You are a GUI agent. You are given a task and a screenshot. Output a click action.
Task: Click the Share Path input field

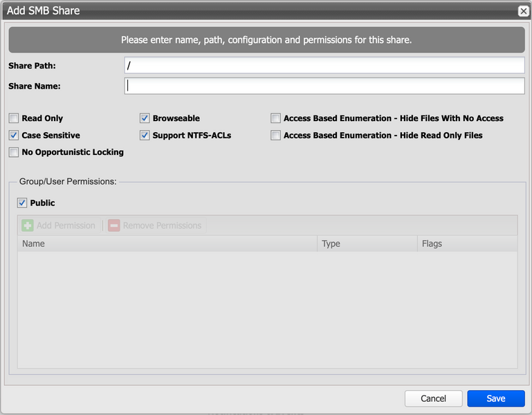[x=324, y=65]
